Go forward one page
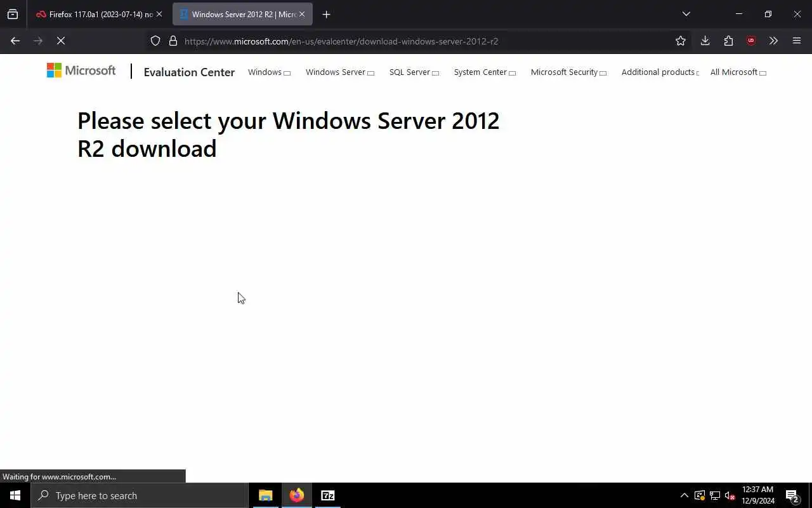This screenshot has width=812, height=508. (x=38, y=41)
